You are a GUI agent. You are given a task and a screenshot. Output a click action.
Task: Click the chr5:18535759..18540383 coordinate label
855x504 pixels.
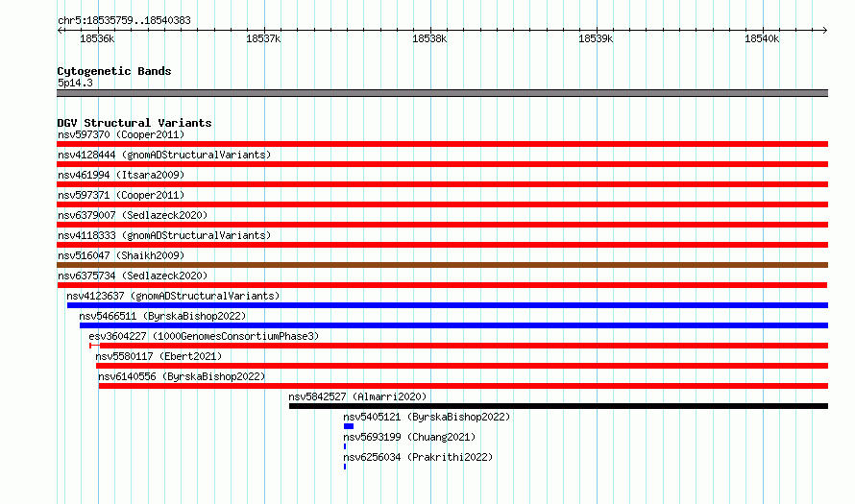click(x=124, y=20)
